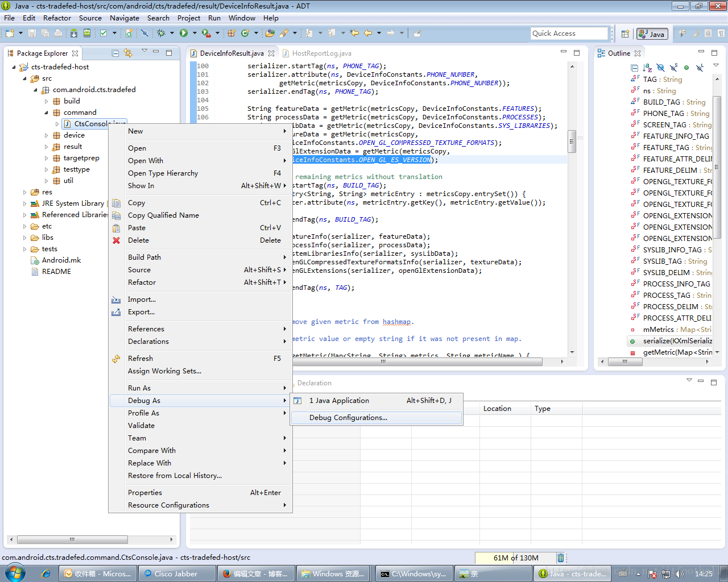Click the Java perspective button
This screenshot has height=582, width=728.
652,34
